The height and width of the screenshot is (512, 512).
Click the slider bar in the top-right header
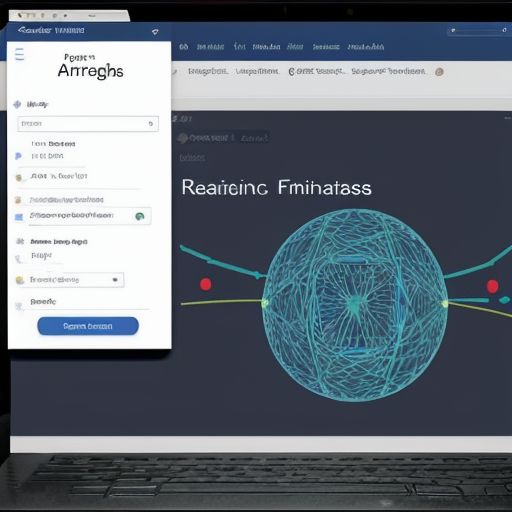click(478, 31)
